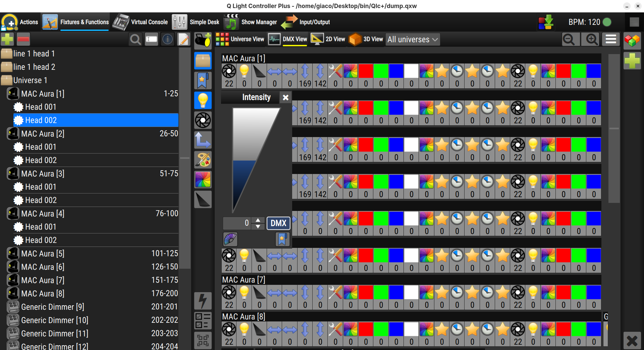
Task: Toggle the BPM 120 green indicator
Action: 607,22
